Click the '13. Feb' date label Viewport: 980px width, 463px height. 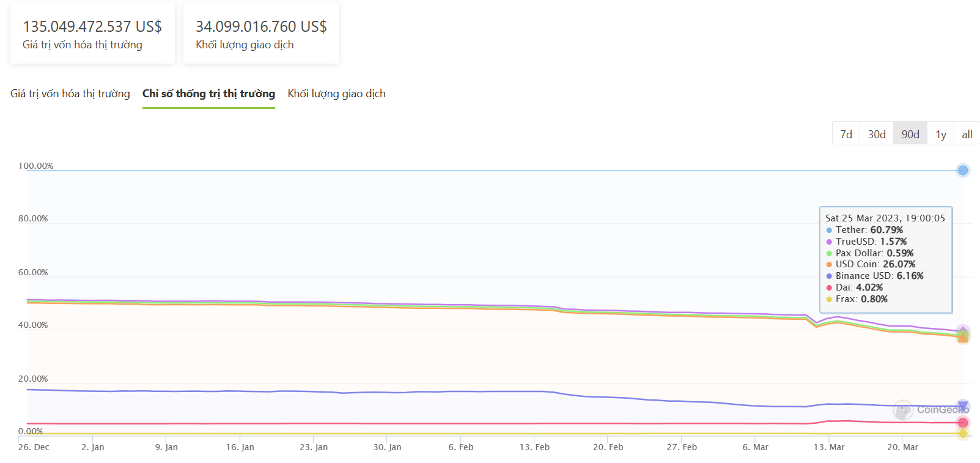(x=535, y=447)
